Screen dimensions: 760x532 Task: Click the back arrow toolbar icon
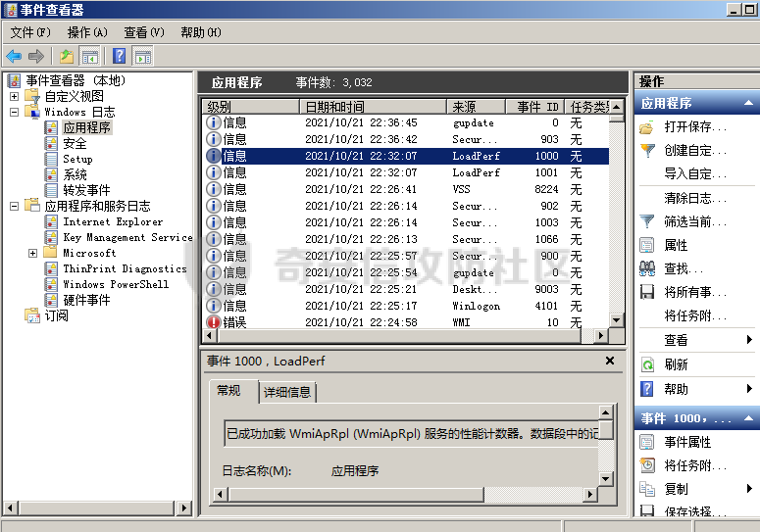coord(14,57)
